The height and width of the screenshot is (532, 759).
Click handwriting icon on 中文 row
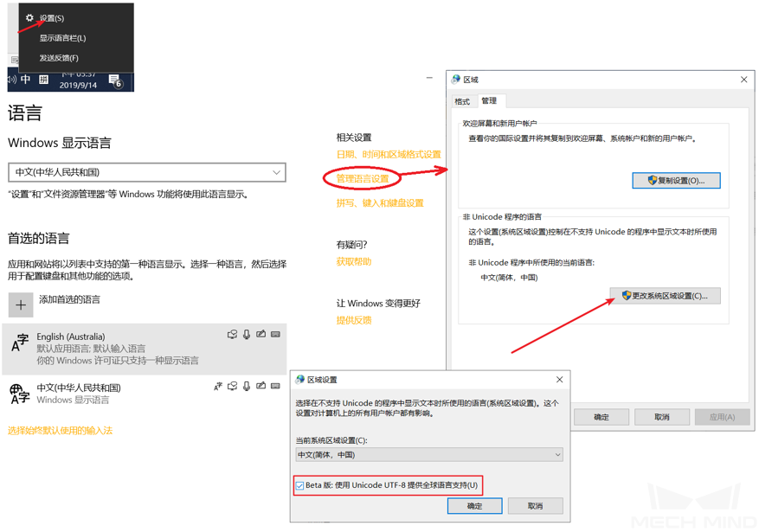point(261,386)
